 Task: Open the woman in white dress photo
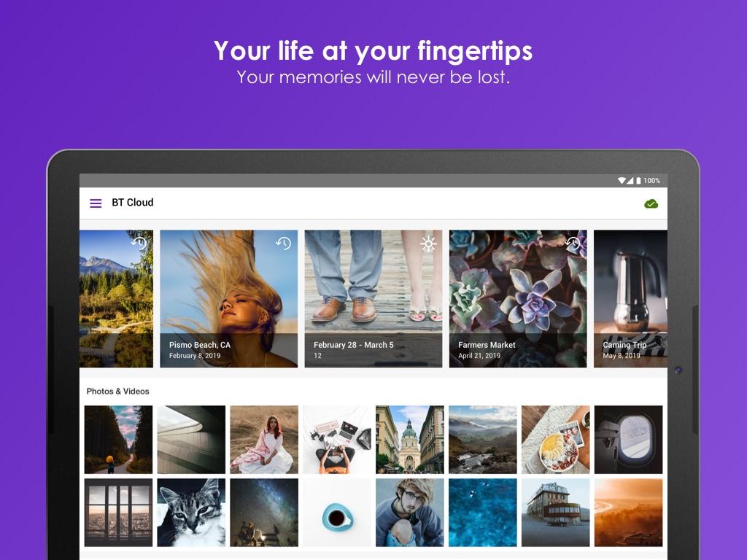point(264,440)
